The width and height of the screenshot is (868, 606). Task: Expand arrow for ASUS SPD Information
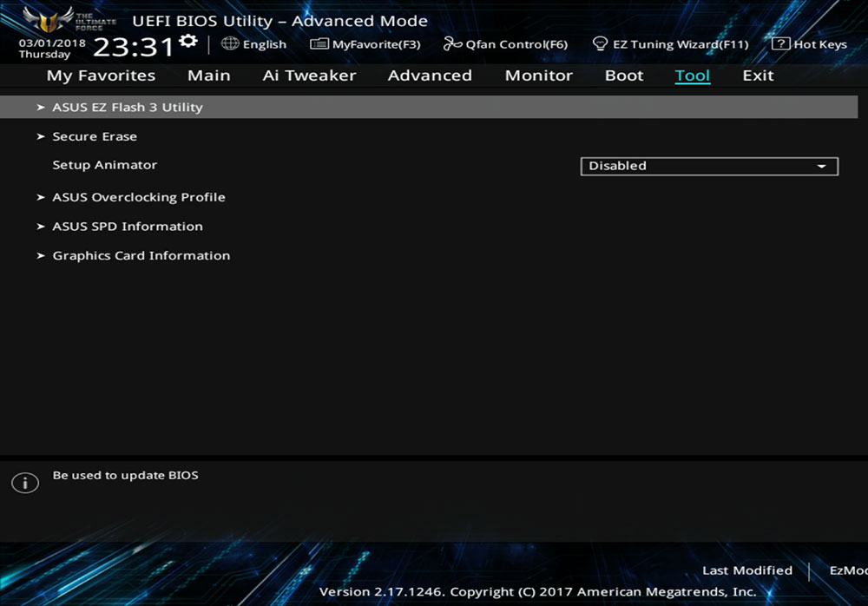click(x=41, y=227)
